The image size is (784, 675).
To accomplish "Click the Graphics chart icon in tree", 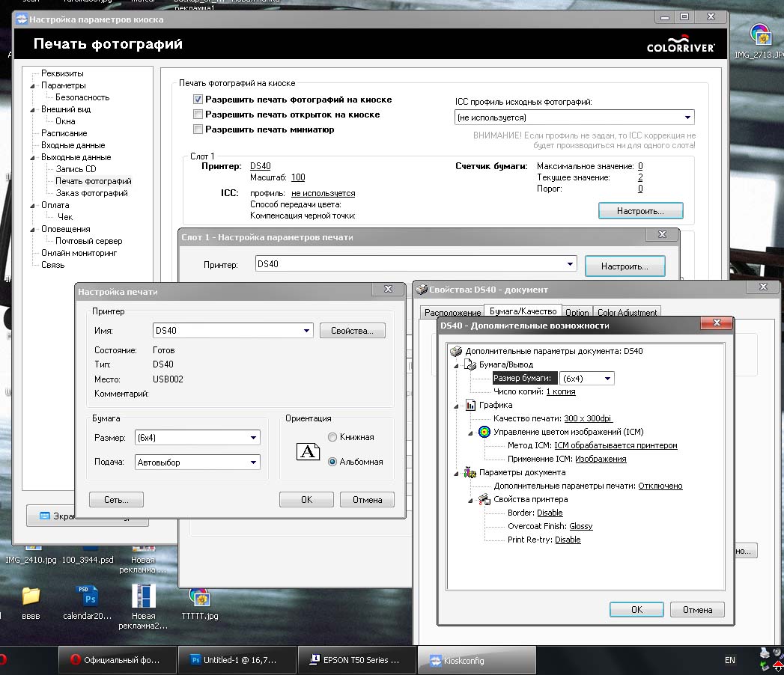I will tap(470, 406).
